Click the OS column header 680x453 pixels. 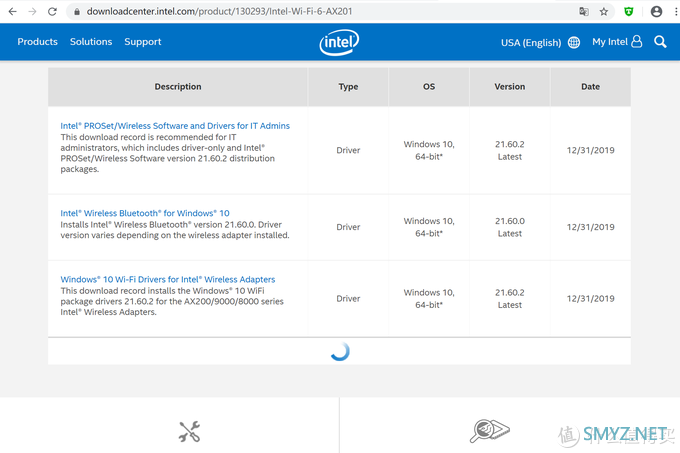coord(429,87)
